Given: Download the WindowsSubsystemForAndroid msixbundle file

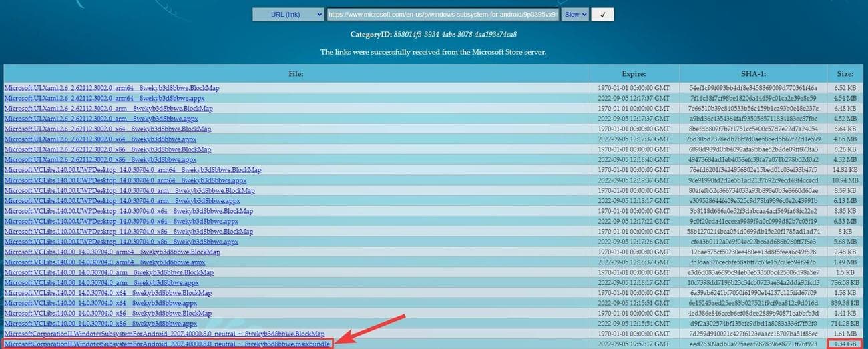Looking at the screenshot, I should tap(168, 344).
